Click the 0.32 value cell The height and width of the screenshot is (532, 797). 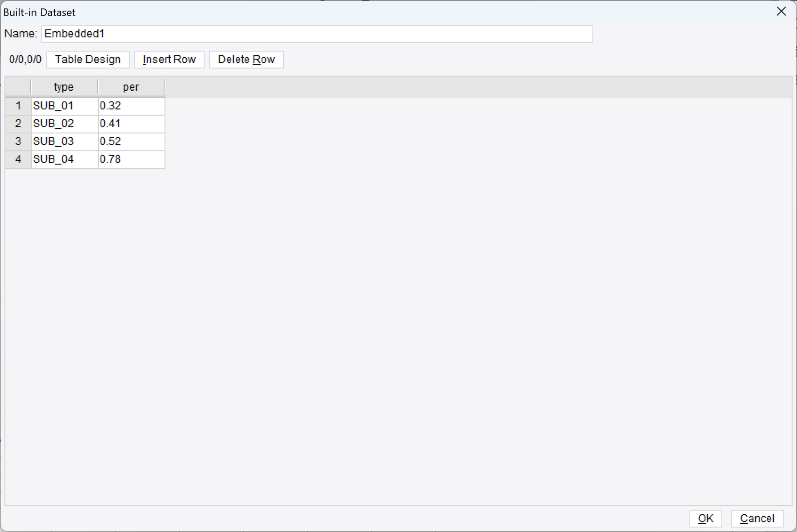click(132, 106)
